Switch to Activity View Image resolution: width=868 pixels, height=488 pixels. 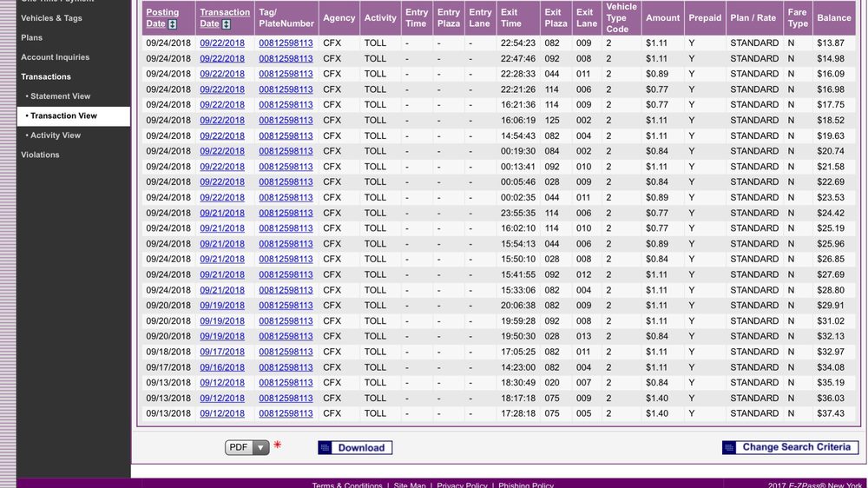56,135
